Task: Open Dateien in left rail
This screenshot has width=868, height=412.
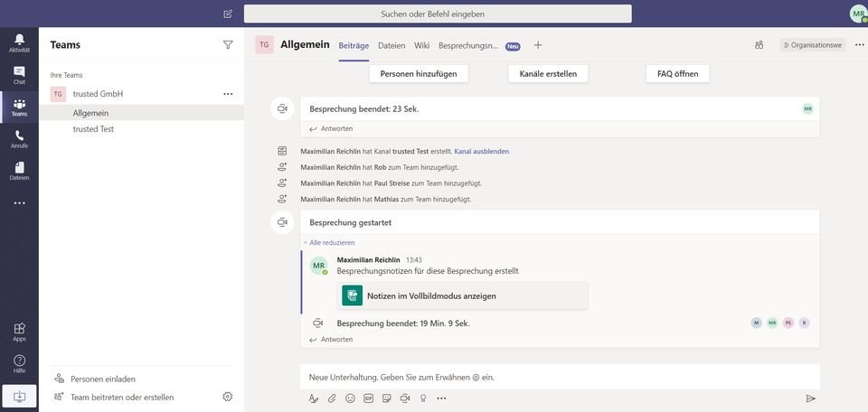Action: point(19,172)
